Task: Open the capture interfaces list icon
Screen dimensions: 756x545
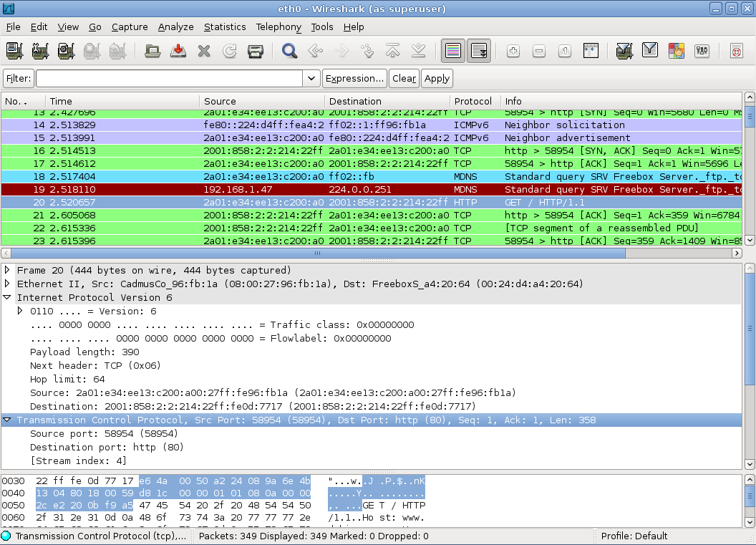Action: point(14,51)
